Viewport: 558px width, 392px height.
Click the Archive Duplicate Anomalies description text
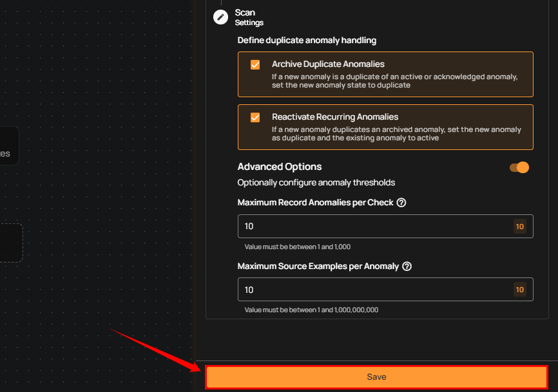[394, 81]
